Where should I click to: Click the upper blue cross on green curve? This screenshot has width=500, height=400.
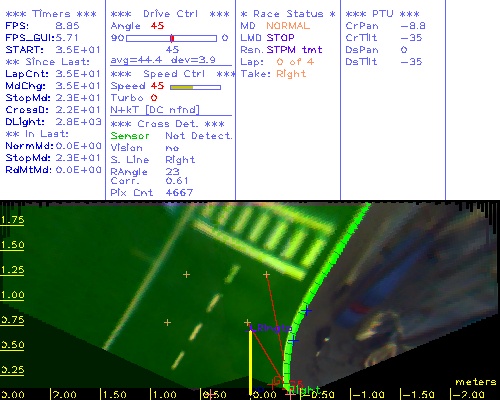tap(307, 311)
